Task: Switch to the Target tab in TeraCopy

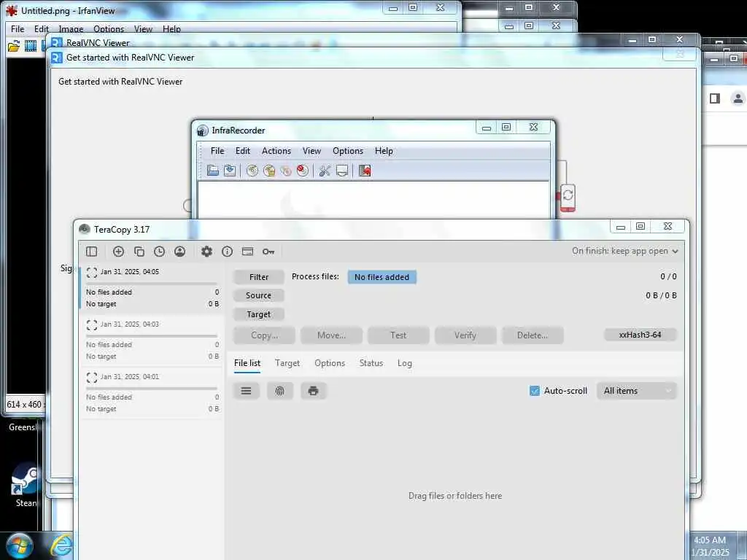Action: [x=287, y=363]
